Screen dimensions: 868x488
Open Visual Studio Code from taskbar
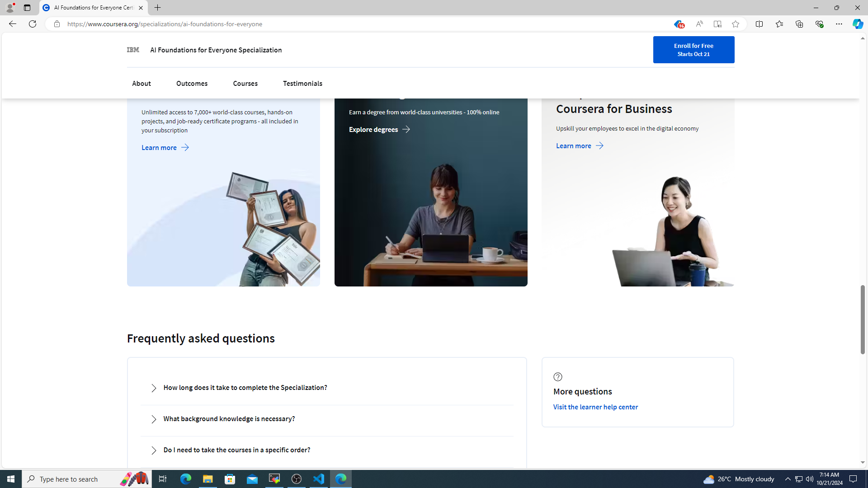(319, 479)
